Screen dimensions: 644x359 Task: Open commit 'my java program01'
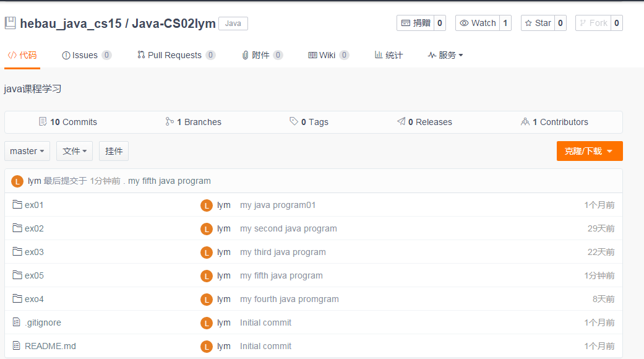[278, 205]
